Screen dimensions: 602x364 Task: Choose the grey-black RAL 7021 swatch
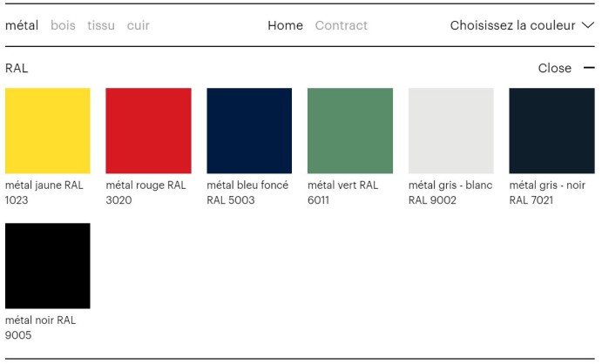click(551, 131)
